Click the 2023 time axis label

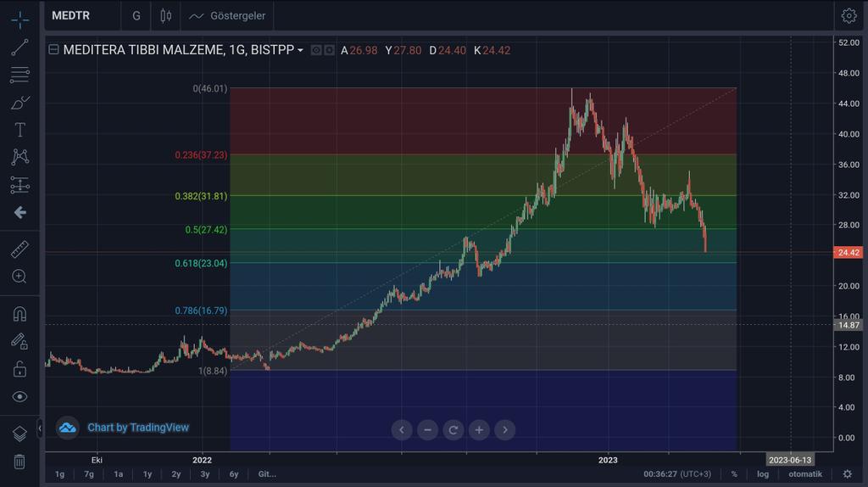tap(608, 460)
